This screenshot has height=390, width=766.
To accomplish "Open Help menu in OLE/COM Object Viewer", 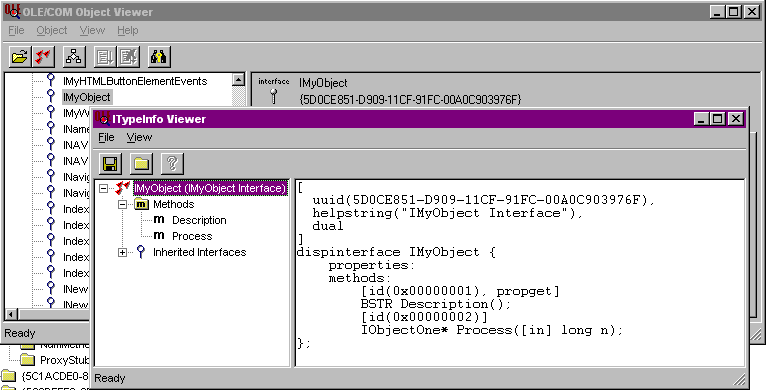I will (x=128, y=30).
